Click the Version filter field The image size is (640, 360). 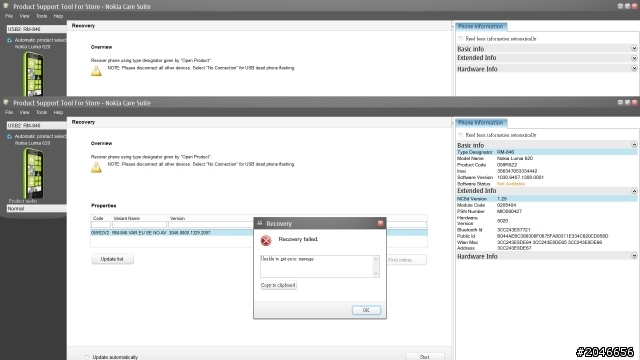coord(297,224)
